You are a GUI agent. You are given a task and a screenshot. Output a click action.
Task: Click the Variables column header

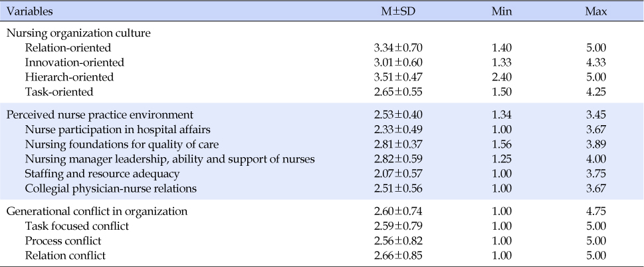click(29, 11)
